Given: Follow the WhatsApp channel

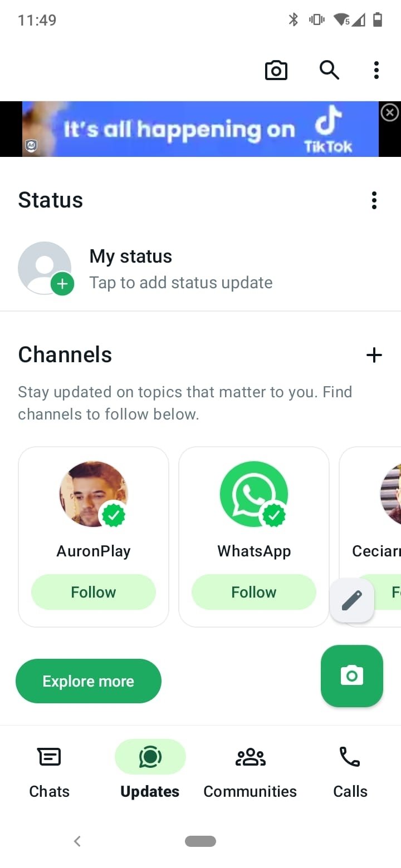Looking at the screenshot, I should 253,591.
